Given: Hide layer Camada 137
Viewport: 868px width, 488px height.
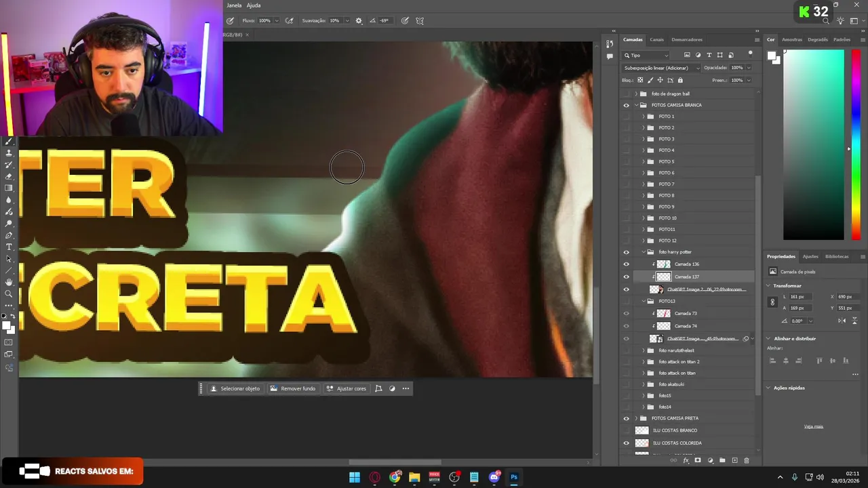Looking at the screenshot, I should [626, 277].
